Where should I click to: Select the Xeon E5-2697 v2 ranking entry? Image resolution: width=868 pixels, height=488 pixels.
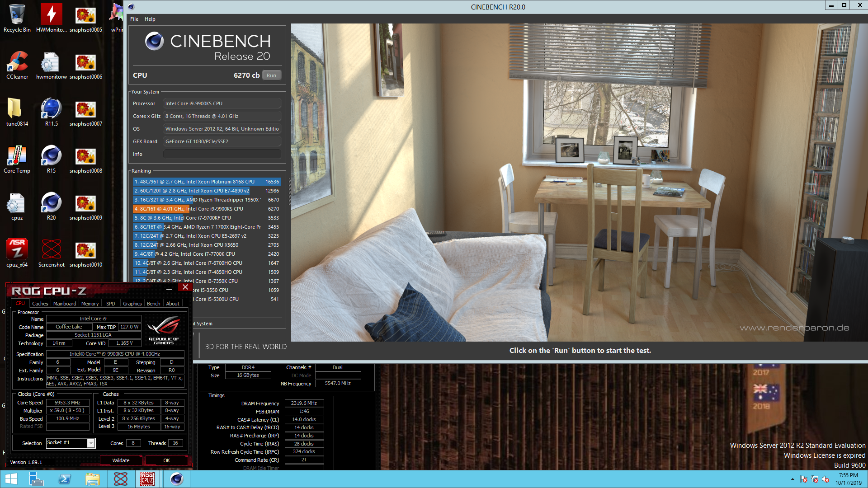pyautogui.click(x=207, y=236)
